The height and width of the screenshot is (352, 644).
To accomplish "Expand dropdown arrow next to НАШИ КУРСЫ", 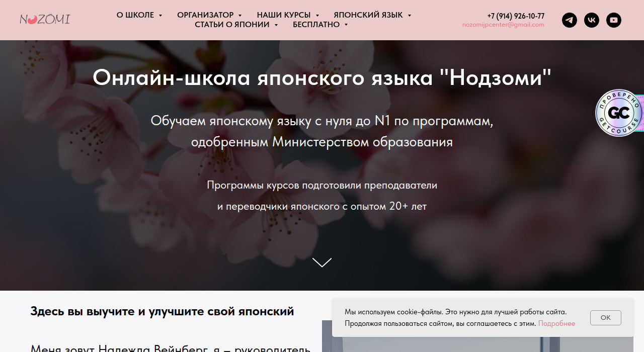I will point(317,16).
